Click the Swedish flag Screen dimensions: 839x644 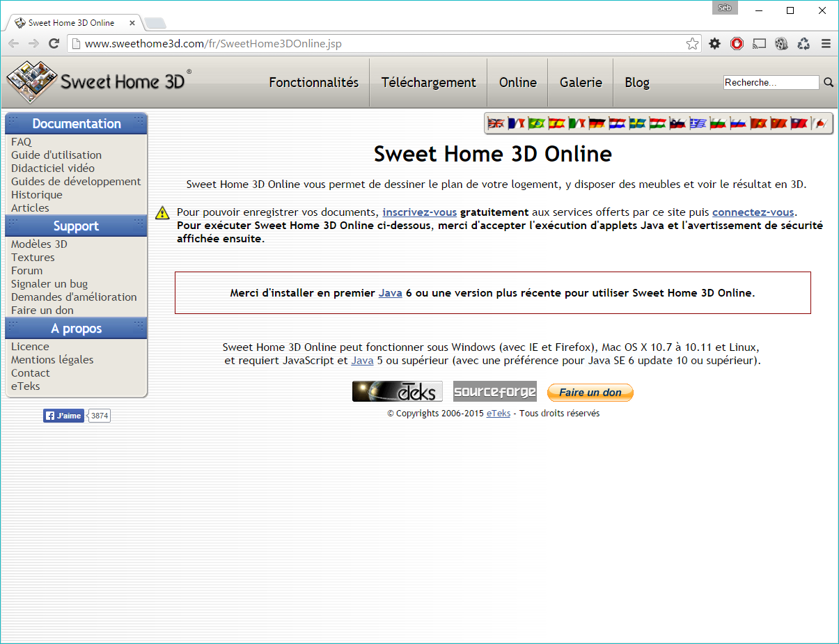point(637,123)
